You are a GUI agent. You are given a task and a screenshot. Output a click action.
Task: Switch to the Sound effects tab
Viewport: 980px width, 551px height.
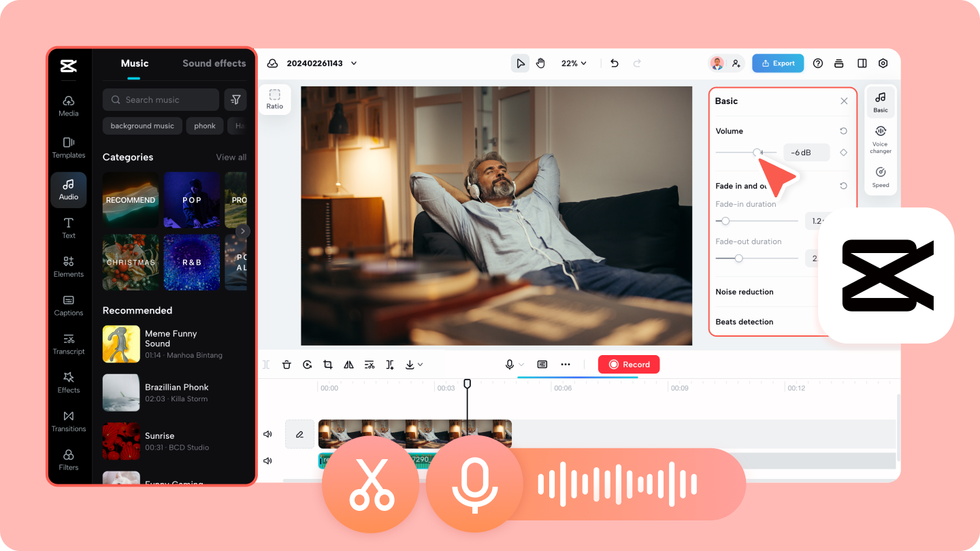point(214,63)
